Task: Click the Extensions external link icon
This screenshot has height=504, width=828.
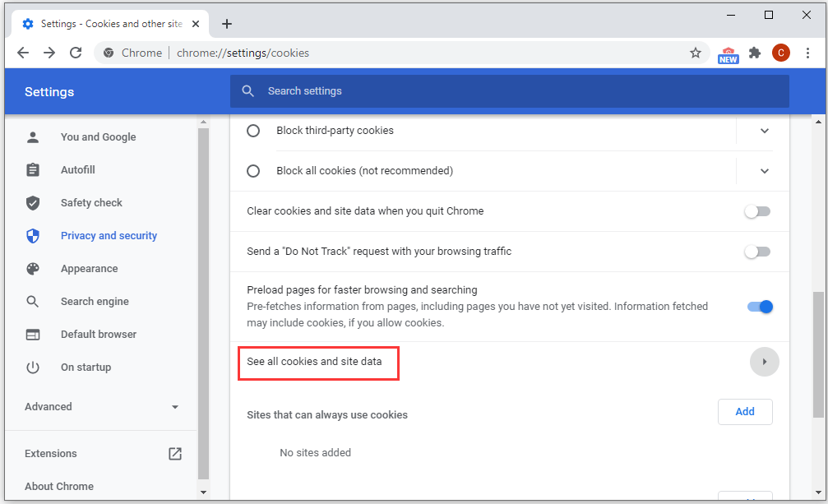Action: click(x=175, y=453)
